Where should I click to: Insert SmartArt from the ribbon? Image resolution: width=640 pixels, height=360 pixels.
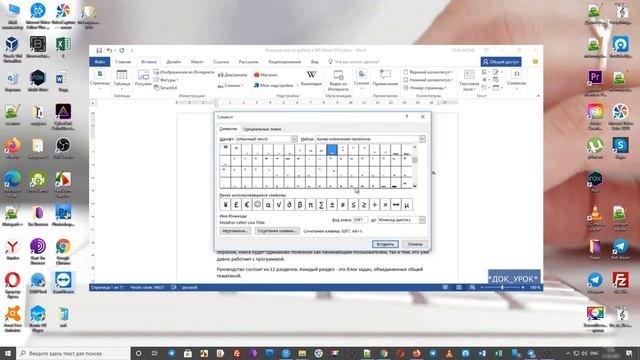coord(166,87)
